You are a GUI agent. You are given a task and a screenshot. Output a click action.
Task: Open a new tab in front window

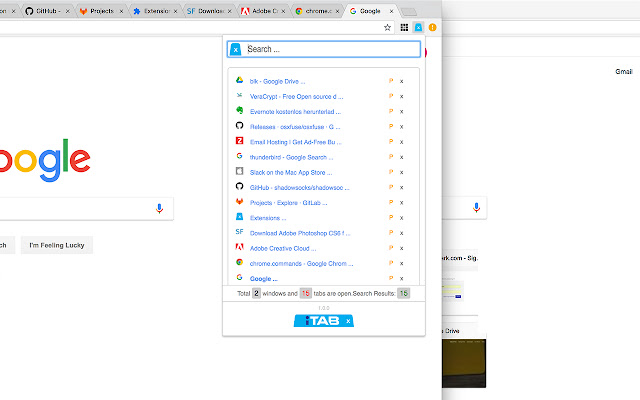pos(409,12)
